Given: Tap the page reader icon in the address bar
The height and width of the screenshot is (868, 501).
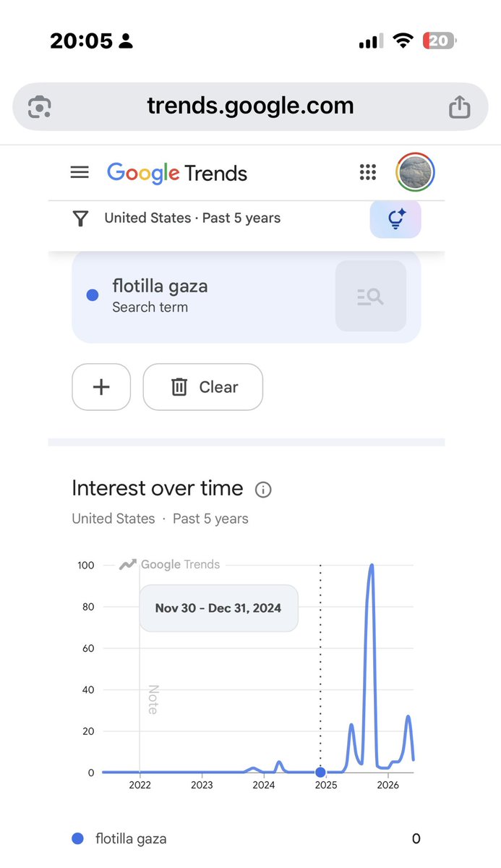Looking at the screenshot, I should pos(38,107).
